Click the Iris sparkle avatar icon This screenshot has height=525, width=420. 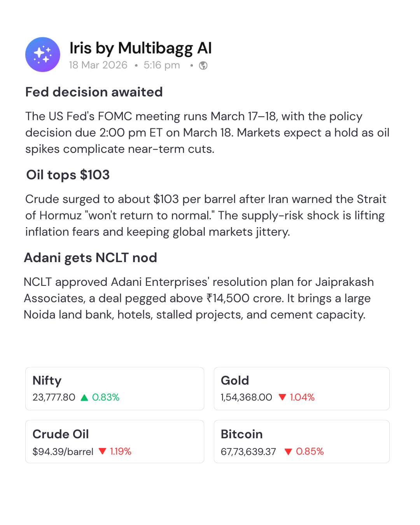coord(43,54)
